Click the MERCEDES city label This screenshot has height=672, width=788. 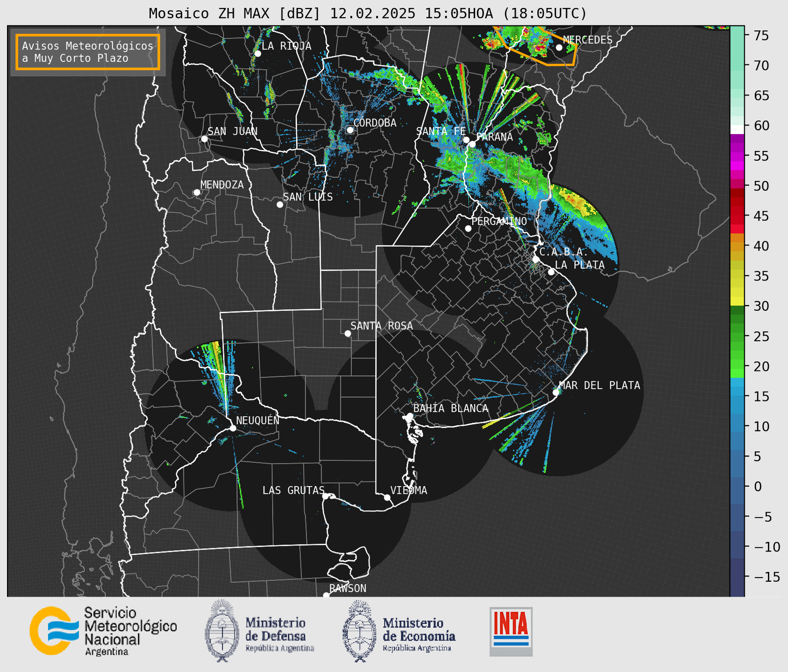pyautogui.click(x=588, y=40)
